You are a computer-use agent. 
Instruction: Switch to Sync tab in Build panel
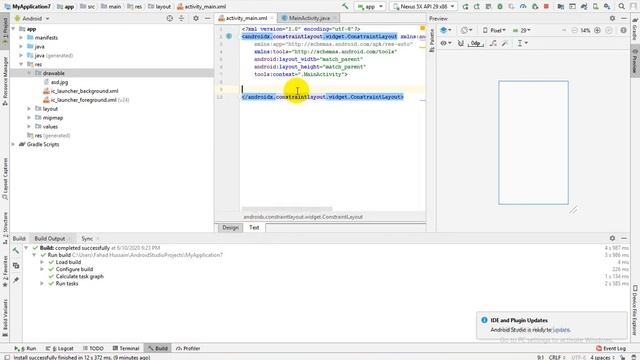point(87,238)
